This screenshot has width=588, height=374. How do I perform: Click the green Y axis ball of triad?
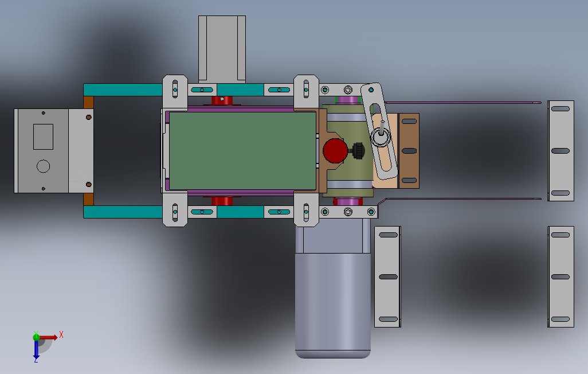click(36, 337)
